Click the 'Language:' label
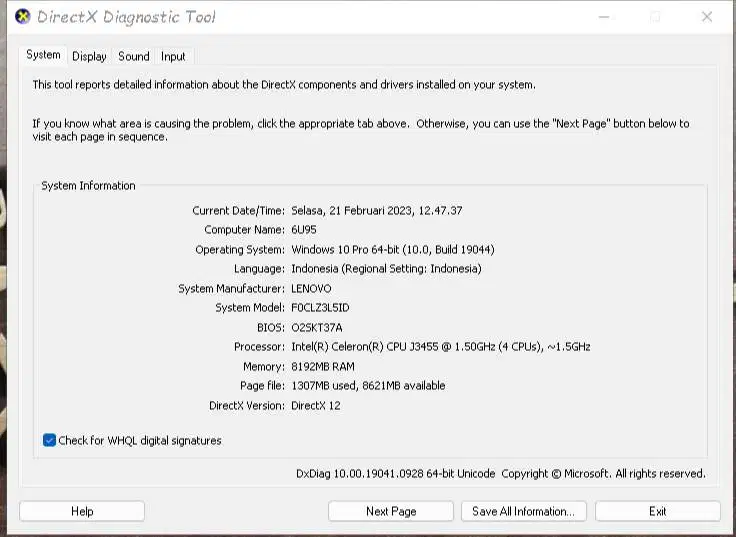Screen dimensions: 736x537 point(259,269)
